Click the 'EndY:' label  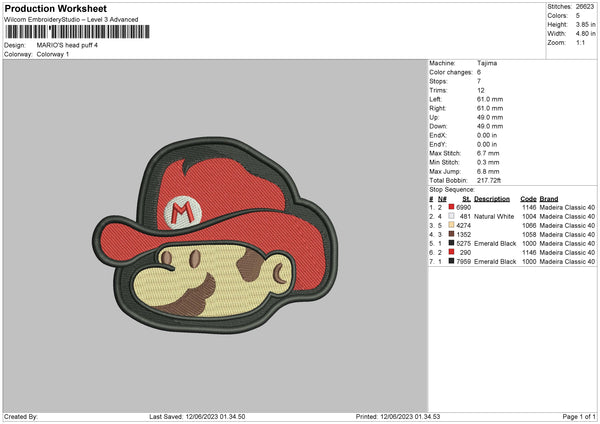pyautogui.click(x=438, y=144)
